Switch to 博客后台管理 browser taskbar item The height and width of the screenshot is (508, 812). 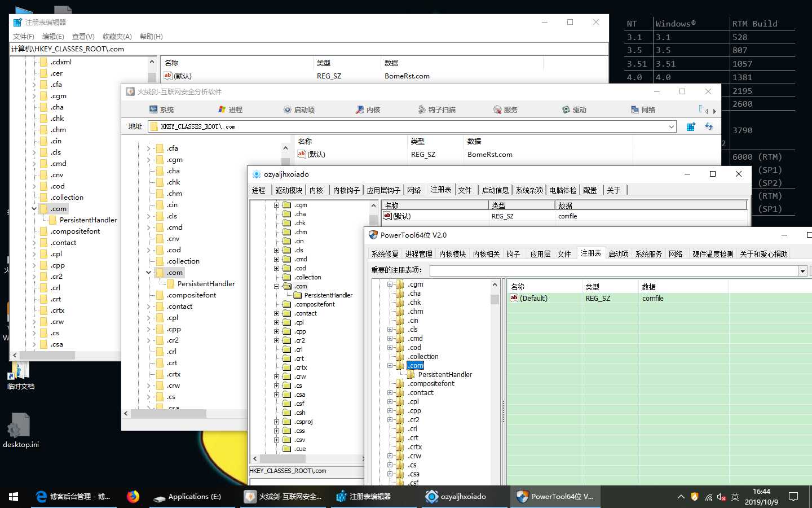[x=73, y=497]
